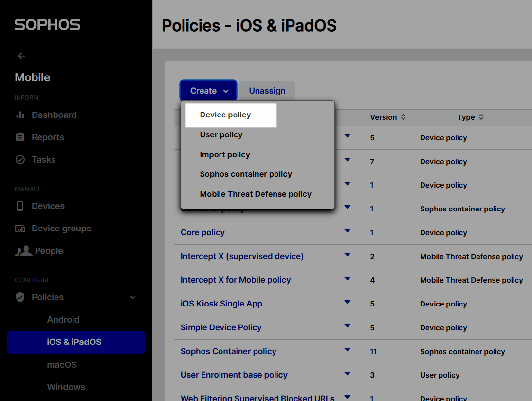Click the Device groups icon
This screenshot has height=401, width=532.
tap(20, 229)
